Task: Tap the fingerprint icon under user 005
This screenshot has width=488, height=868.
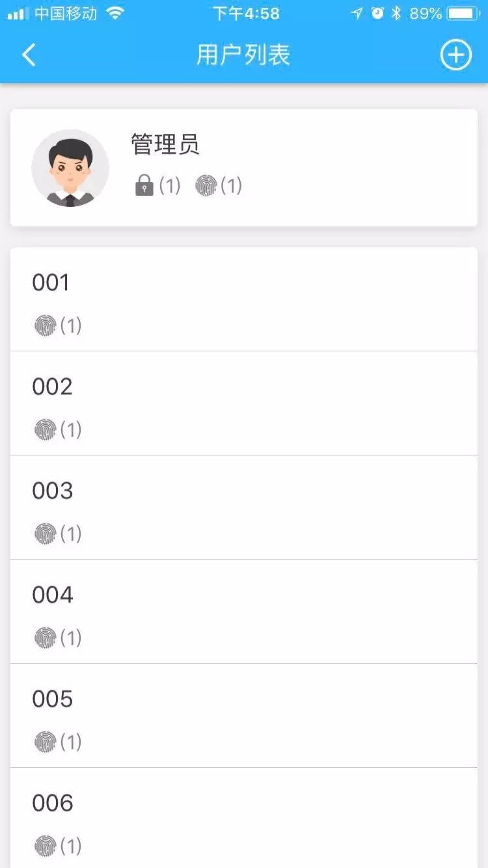Action: click(x=46, y=742)
